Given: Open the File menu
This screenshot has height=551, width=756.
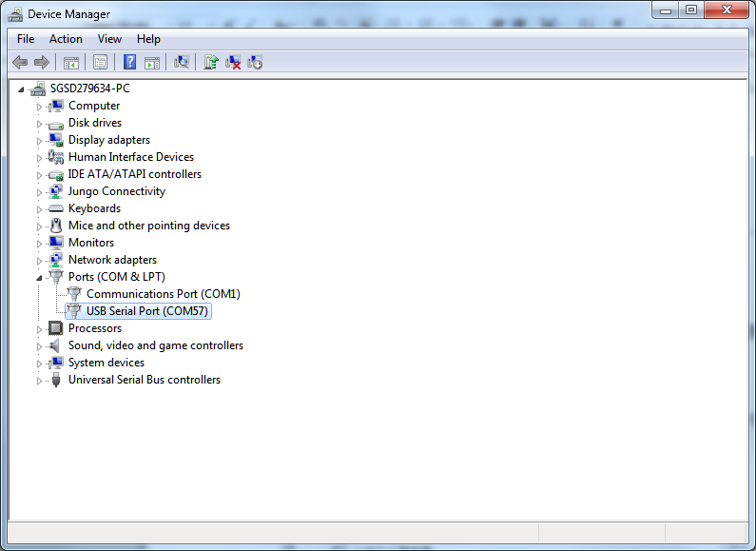Looking at the screenshot, I should pos(26,39).
